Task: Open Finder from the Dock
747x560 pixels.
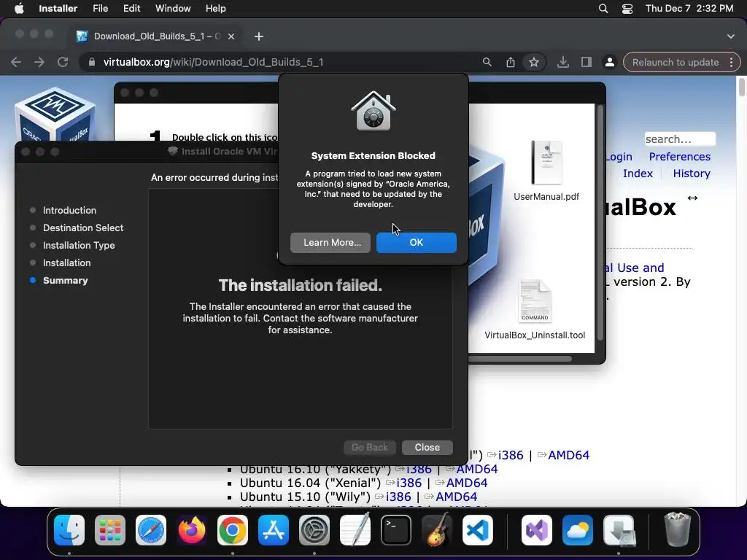Action: [x=69, y=530]
